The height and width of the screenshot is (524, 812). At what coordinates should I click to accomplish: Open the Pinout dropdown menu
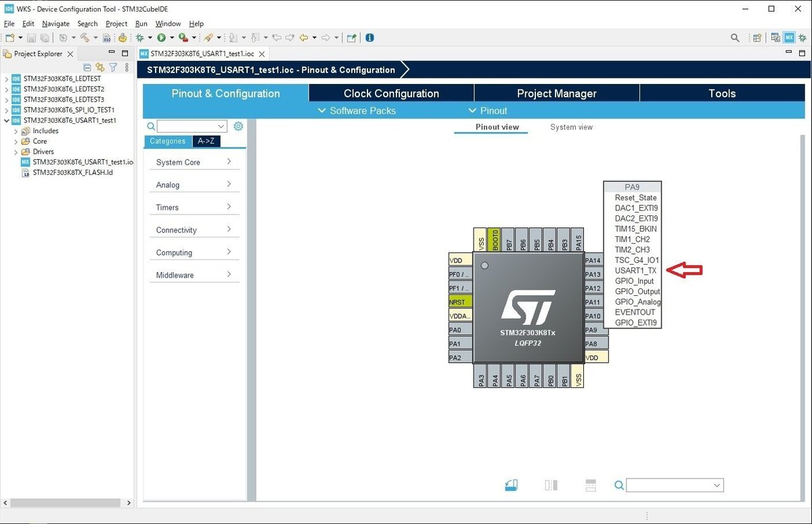point(488,110)
